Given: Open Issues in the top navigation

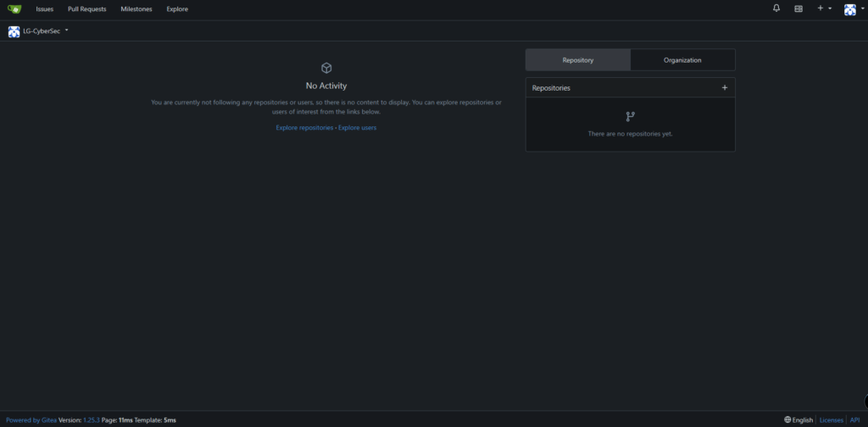Looking at the screenshot, I should 45,8.
